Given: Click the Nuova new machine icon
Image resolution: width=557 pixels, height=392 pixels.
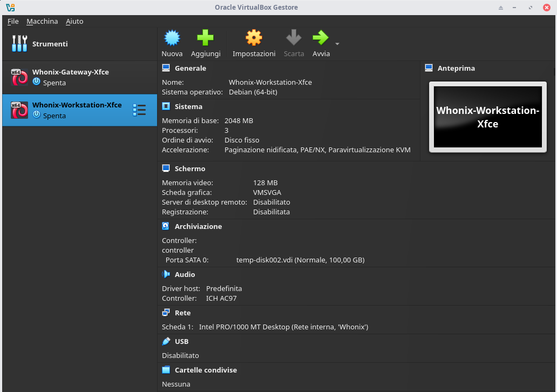Looking at the screenshot, I should coord(172,38).
